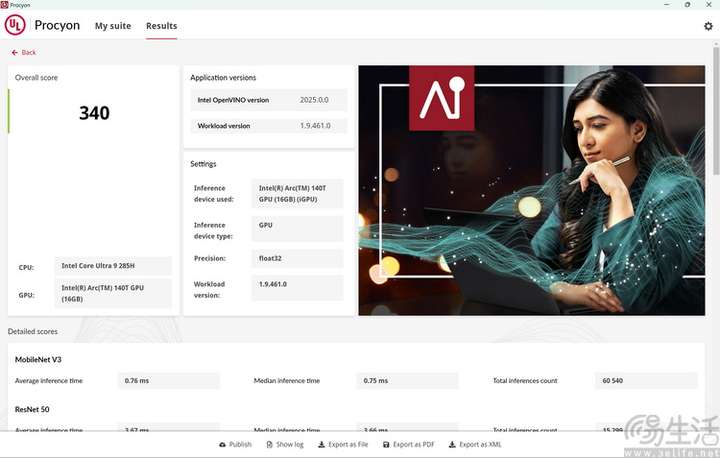Click the Inference device type GPU value

click(x=297, y=229)
